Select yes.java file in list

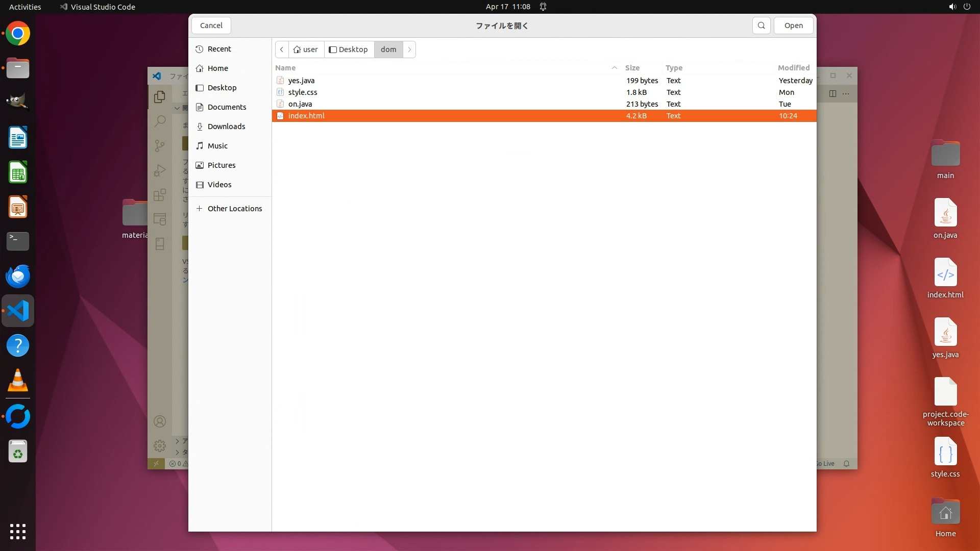click(x=301, y=81)
